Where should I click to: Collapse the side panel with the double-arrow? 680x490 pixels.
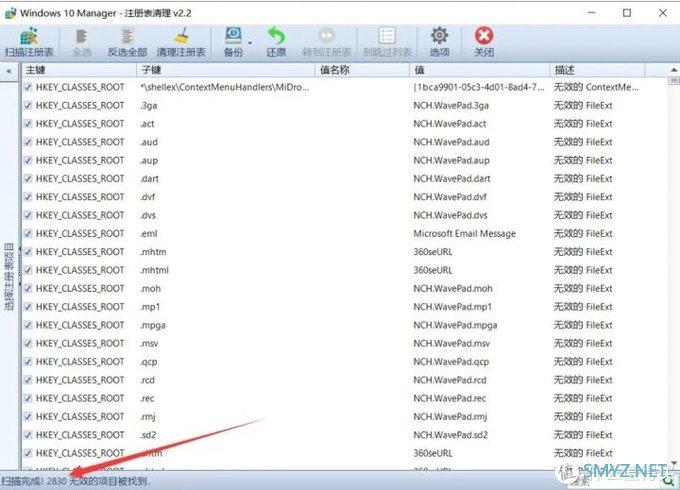pyautogui.click(x=9, y=71)
